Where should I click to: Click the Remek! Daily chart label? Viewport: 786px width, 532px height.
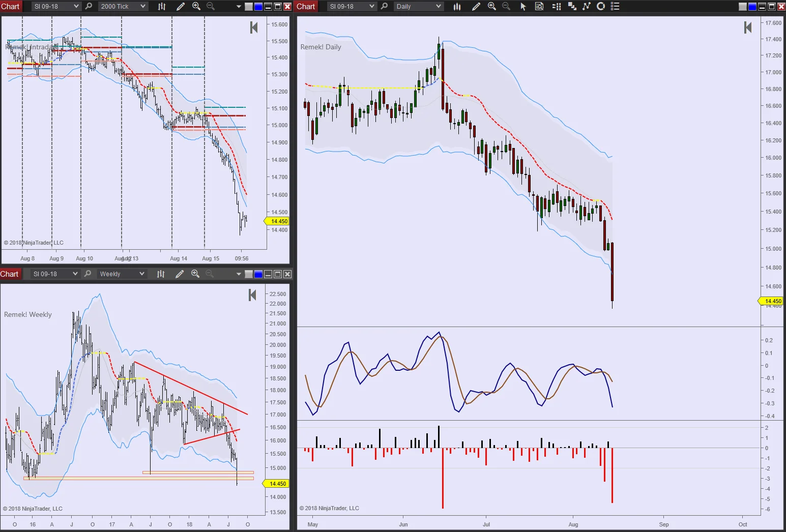pos(321,47)
